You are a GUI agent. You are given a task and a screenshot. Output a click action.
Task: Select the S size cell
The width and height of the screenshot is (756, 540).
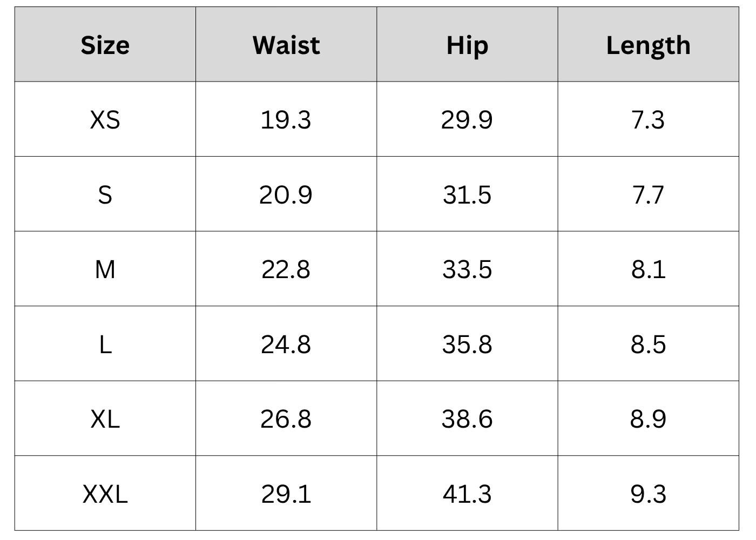point(105,194)
